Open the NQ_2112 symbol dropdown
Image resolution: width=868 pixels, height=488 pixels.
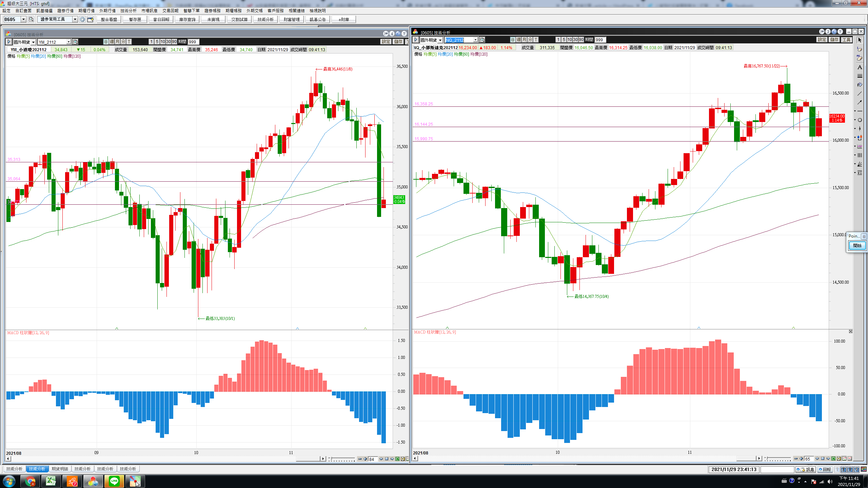475,40
